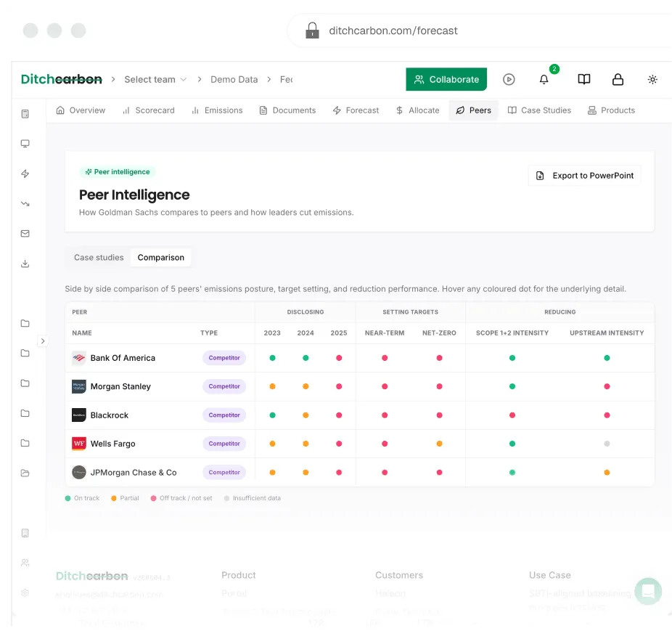Open the Case Studies top tab
The height and width of the screenshot is (631, 672).
coord(539,110)
